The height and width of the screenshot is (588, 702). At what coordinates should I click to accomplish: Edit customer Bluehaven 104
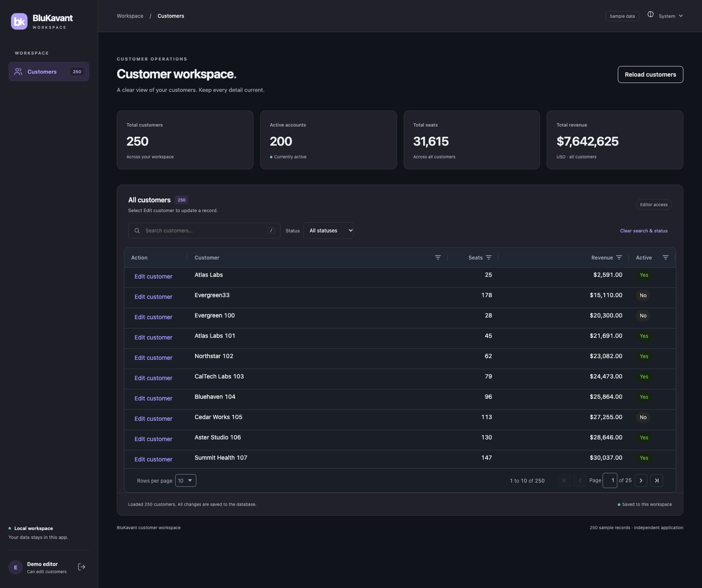[153, 398]
